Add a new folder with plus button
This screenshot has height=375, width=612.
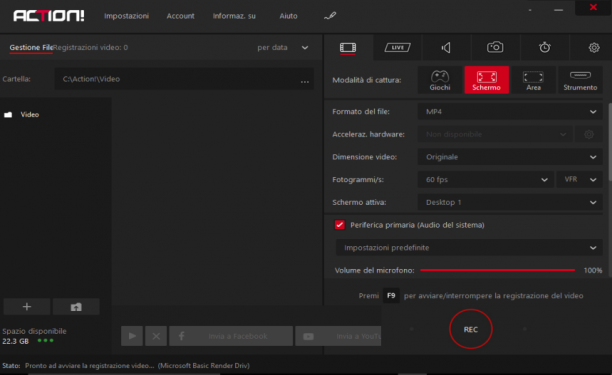[27, 307]
